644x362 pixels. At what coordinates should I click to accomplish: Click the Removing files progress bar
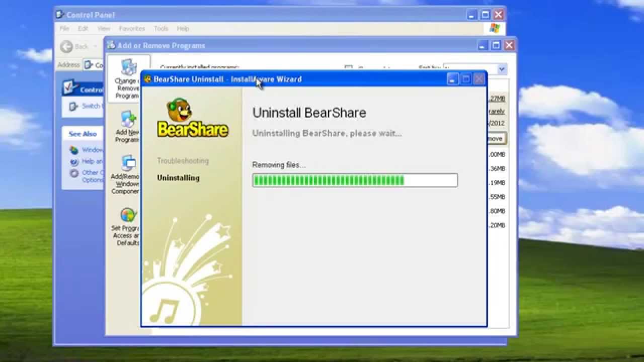pos(355,180)
